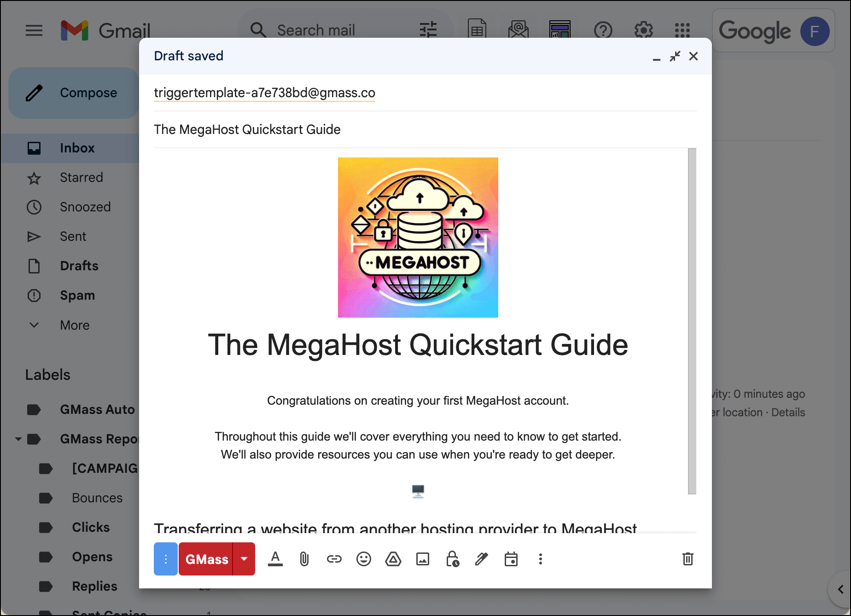The width and height of the screenshot is (851, 616).
Task: Open the GMass dashboard window icon
Action: click(560, 30)
